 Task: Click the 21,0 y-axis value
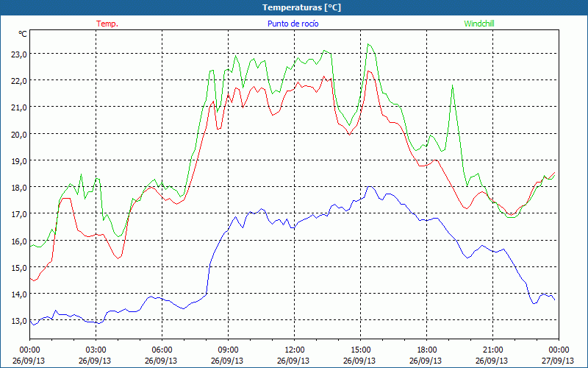(19, 107)
